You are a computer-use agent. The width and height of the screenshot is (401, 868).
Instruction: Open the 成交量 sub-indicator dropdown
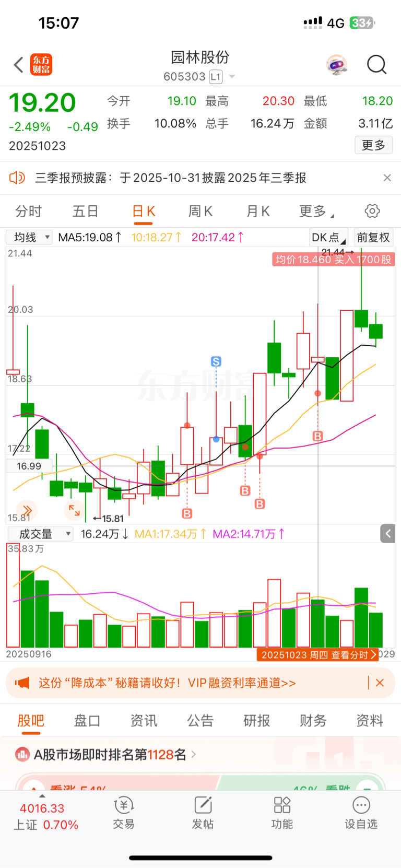tap(40, 534)
